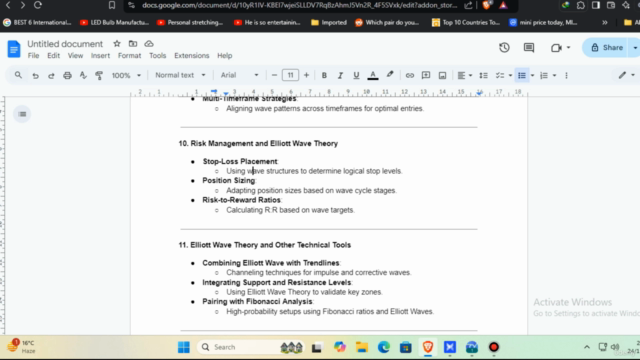Open the Extensions menu
The image size is (640, 360).
pos(192,56)
